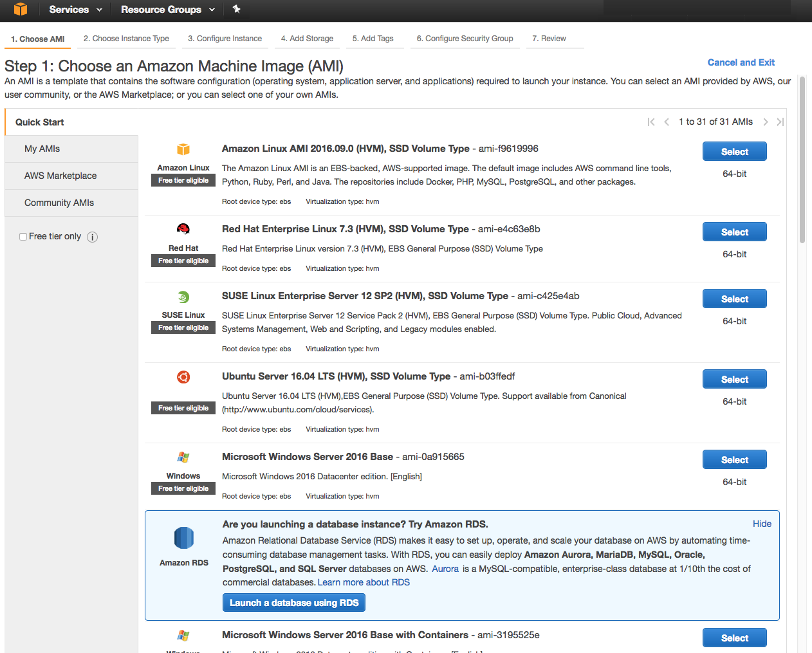Viewport: 812px width, 653px height.
Task: Click Amazon Linux Free tier eligible badge
Action: (x=183, y=181)
